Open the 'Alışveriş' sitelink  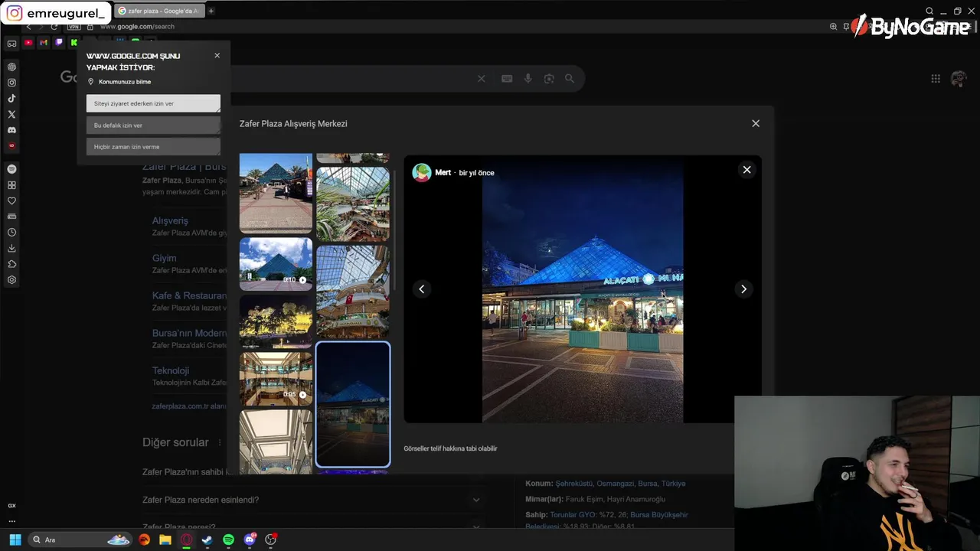tap(170, 220)
